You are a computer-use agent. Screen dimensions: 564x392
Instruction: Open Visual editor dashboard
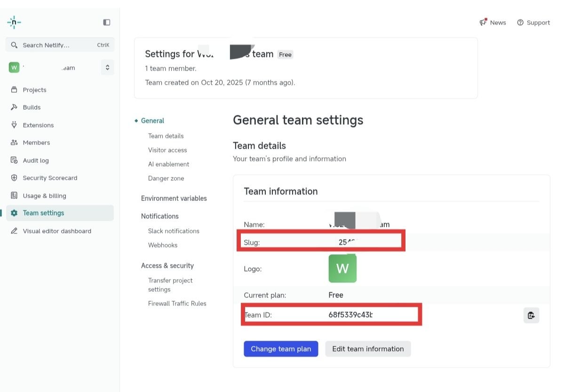click(57, 231)
